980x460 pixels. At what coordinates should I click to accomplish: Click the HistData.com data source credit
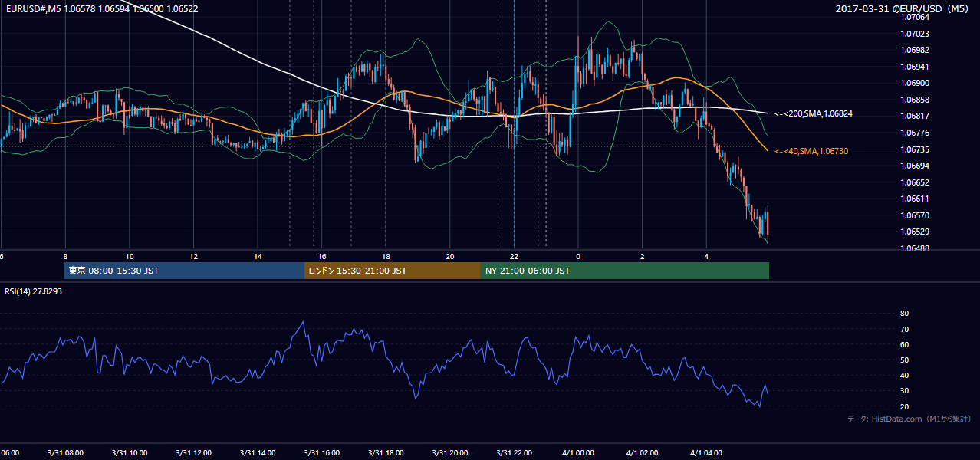point(909,419)
